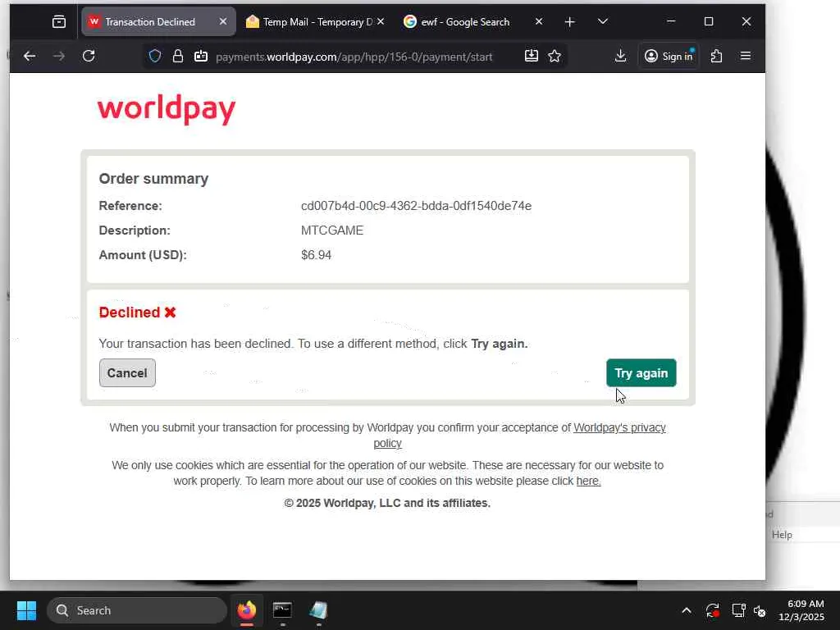Save page to Pocket icon
The image size is (840, 630).
(532, 57)
